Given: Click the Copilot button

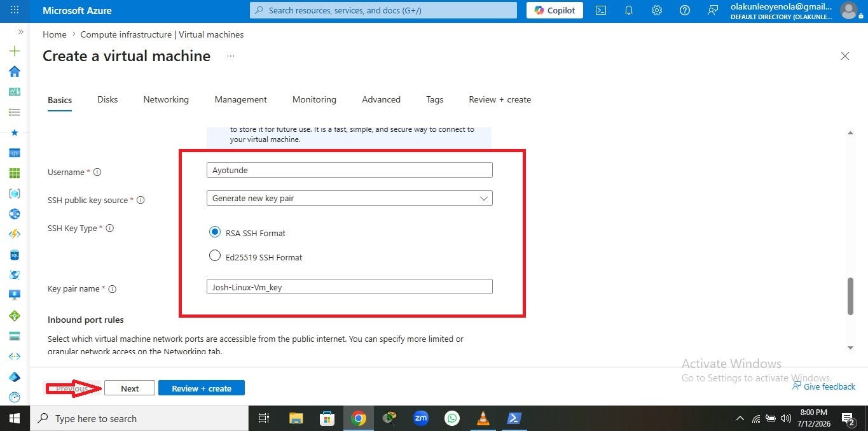Looking at the screenshot, I should [x=555, y=10].
